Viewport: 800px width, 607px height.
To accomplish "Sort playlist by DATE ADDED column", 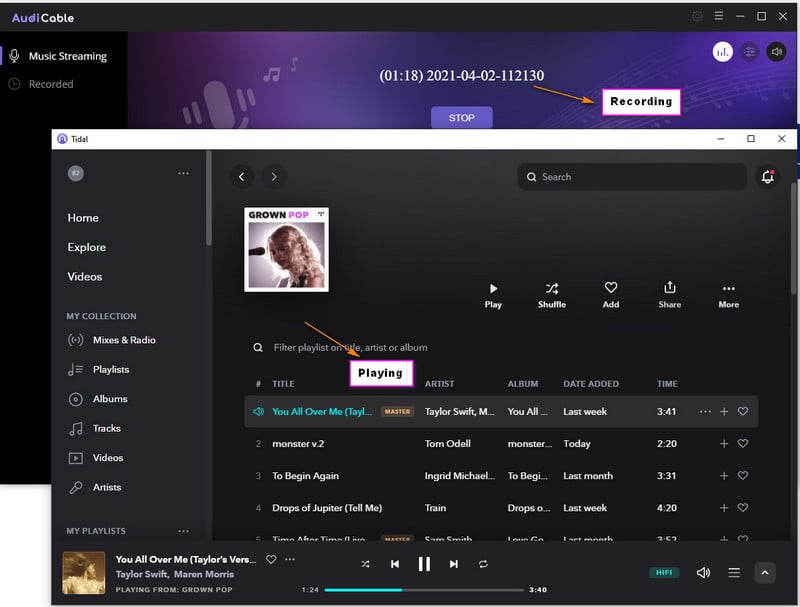I will pyautogui.click(x=591, y=384).
